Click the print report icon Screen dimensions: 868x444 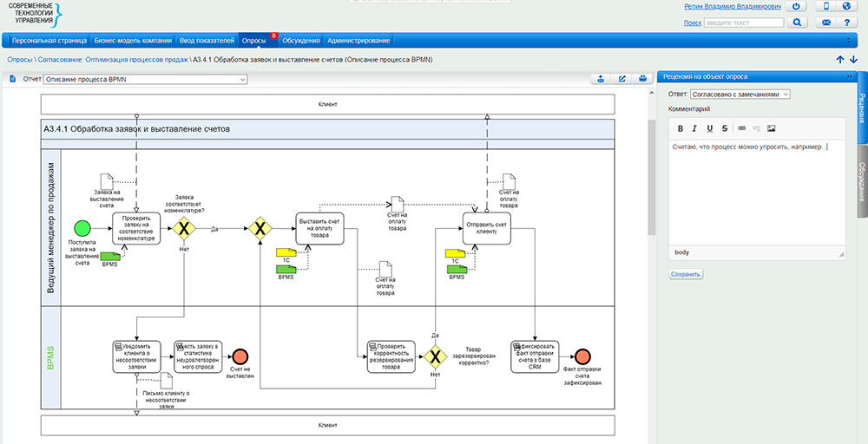tap(643, 79)
